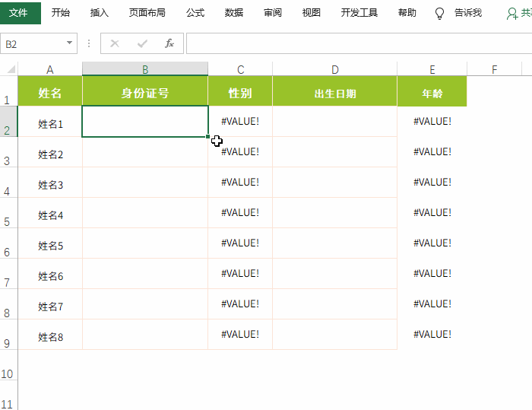Click the lightbulb Tell Me icon

click(x=439, y=14)
